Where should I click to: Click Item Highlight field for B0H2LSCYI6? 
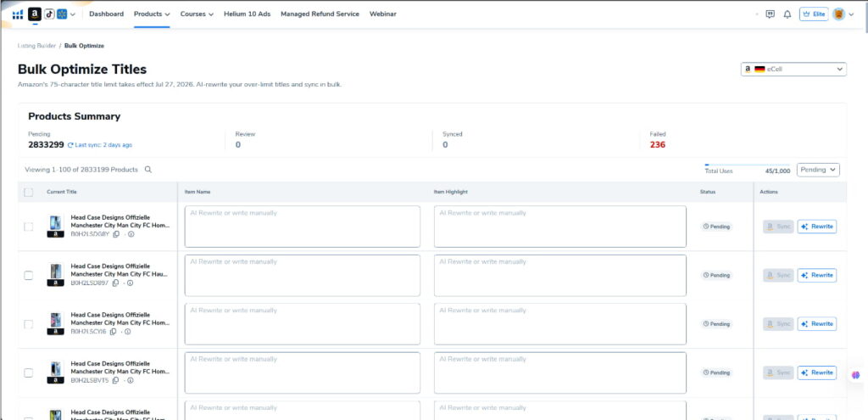[x=560, y=324]
